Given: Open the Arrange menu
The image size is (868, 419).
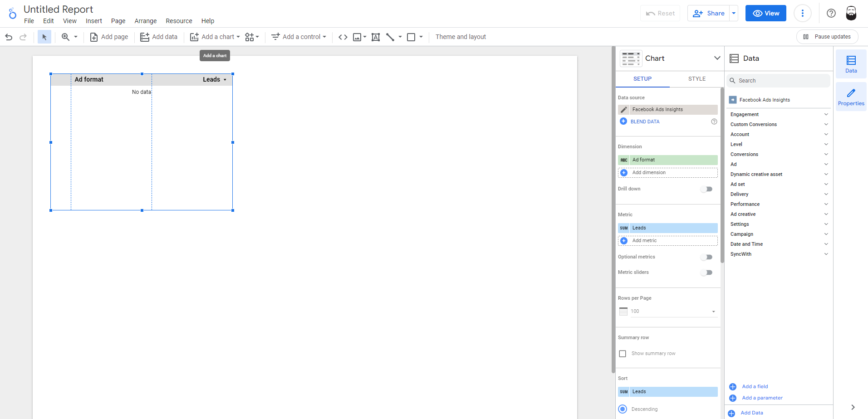Looking at the screenshot, I should click(145, 21).
